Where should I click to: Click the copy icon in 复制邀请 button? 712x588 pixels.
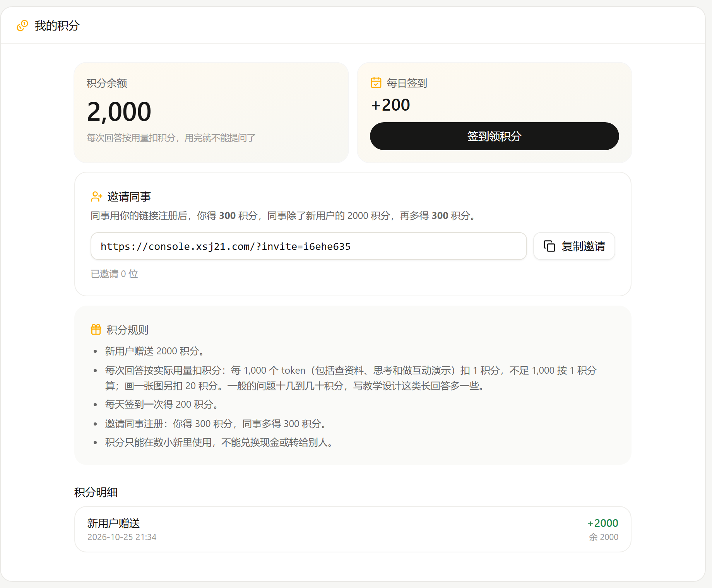(x=549, y=246)
